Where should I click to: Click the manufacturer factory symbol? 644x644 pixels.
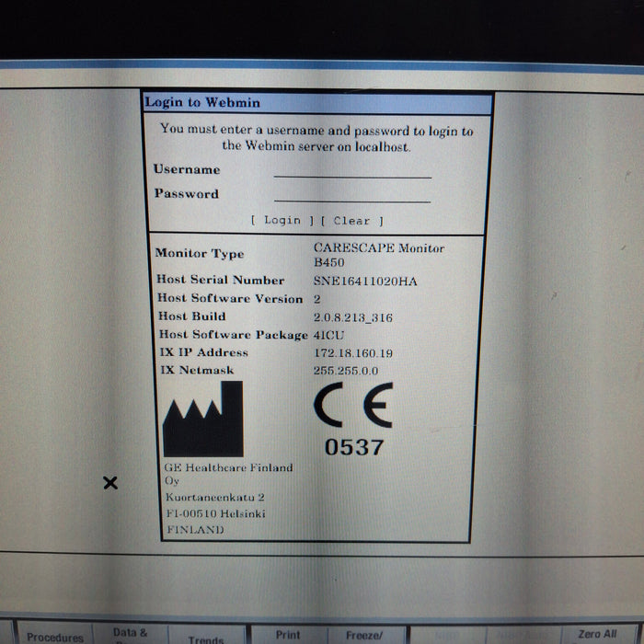click(203, 419)
